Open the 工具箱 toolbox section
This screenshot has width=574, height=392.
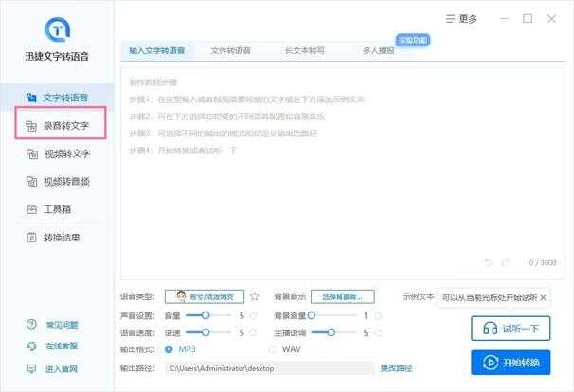[48, 209]
